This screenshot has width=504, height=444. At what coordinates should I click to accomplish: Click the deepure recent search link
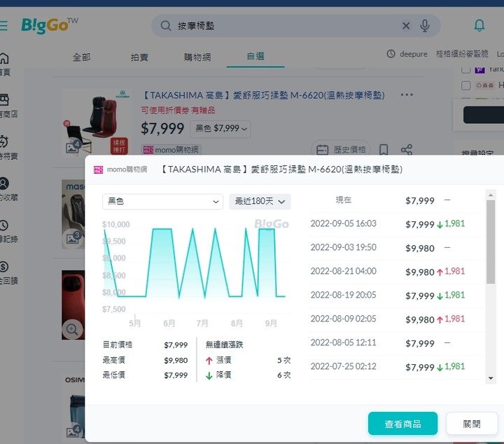coord(414,54)
